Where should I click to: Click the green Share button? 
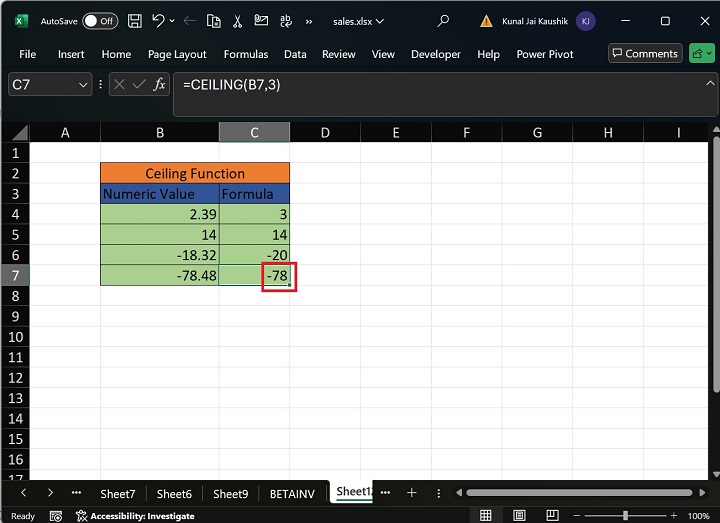click(x=702, y=53)
